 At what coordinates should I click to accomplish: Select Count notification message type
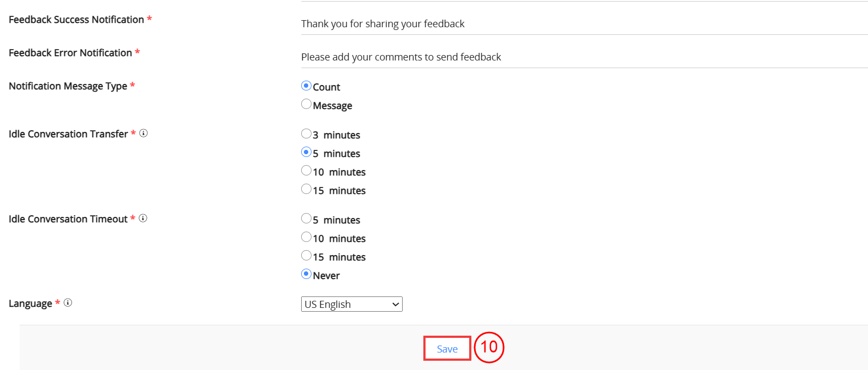307,86
